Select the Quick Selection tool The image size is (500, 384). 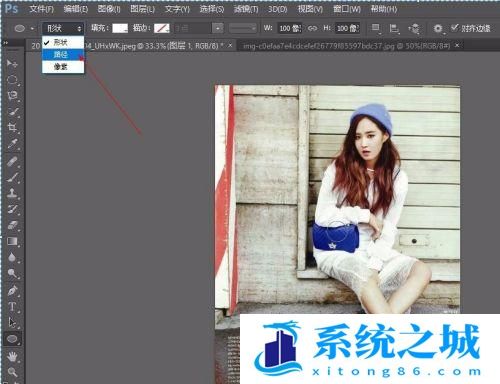click(12, 112)
